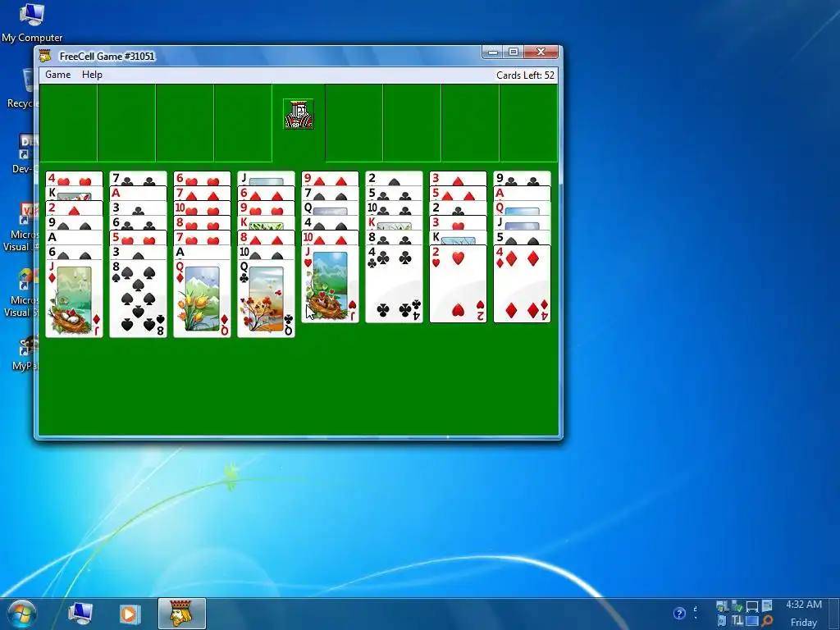Open the Game menu
Viewport: 840px width, 630px height.
pyautogui.click(x=58, y=75)
